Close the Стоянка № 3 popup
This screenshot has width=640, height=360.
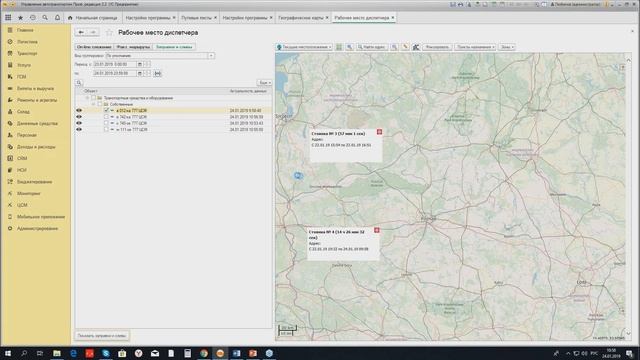coord(379,132)
